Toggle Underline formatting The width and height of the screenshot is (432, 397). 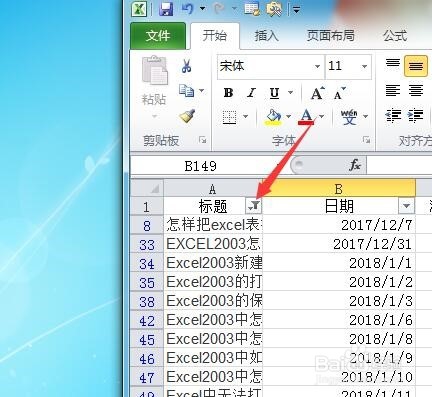click(274, 93)
